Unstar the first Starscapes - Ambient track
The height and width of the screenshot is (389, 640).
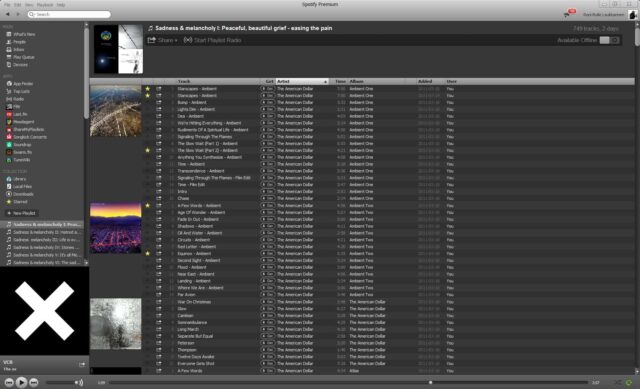tap(148, 89)
